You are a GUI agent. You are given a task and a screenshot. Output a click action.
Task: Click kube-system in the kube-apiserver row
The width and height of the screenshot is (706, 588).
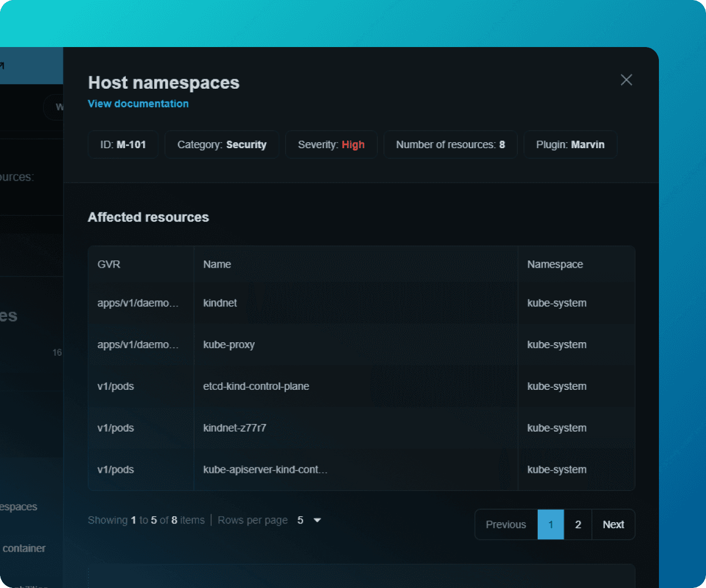click(x=557, y=470)
